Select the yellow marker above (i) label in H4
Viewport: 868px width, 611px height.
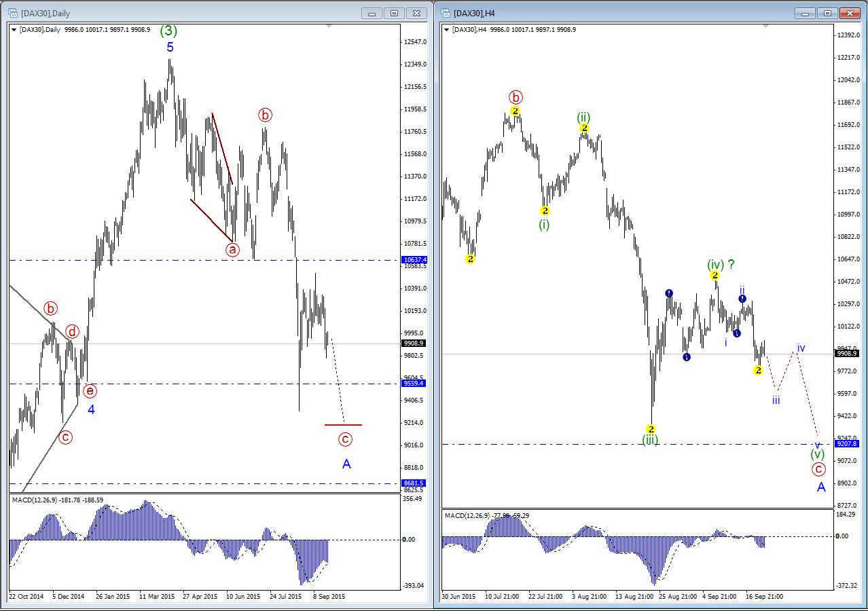545,211
